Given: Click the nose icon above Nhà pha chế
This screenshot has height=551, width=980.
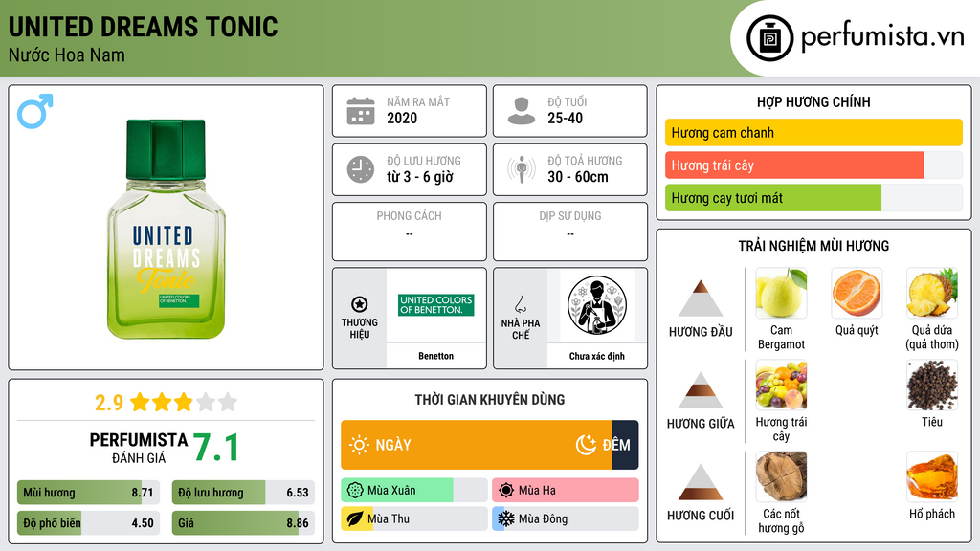Looking at the screenshot, I should coord(520,304).
